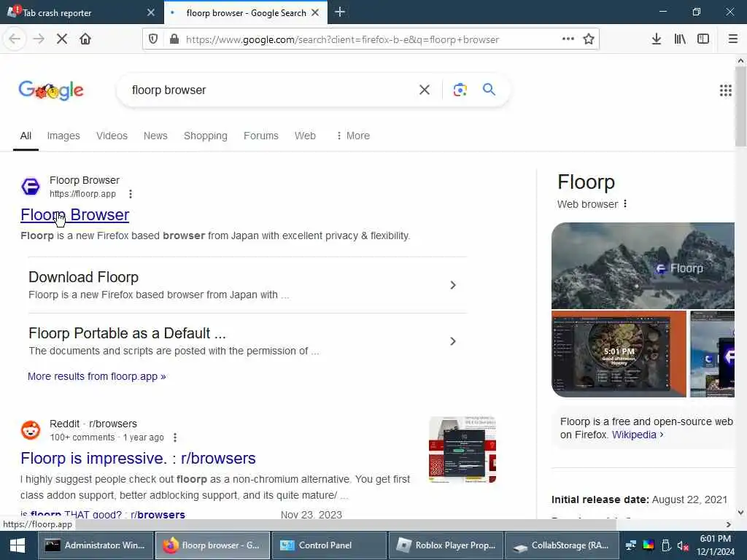Open more options beside Web browser
Screen dimensions: 747x560
(x=625, y=204)
